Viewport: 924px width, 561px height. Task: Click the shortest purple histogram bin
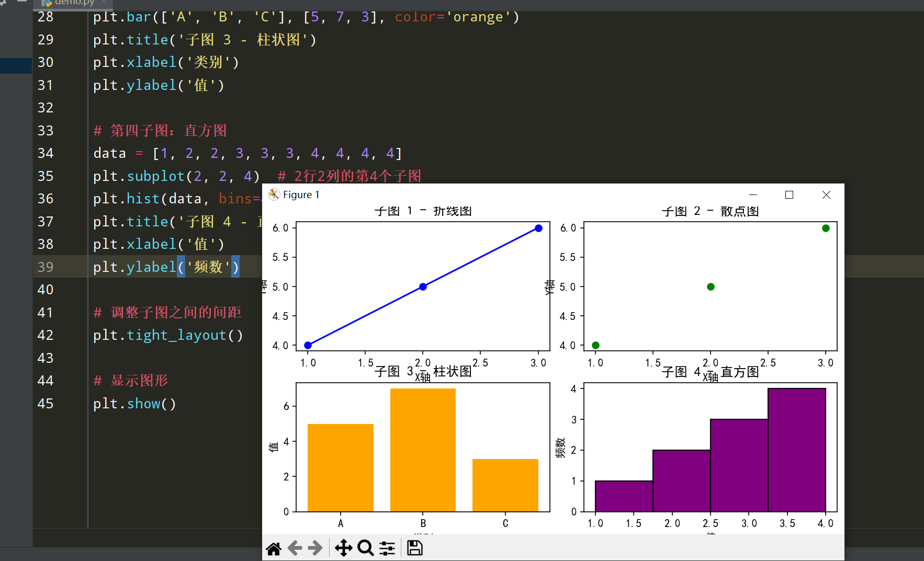point(624,496)
